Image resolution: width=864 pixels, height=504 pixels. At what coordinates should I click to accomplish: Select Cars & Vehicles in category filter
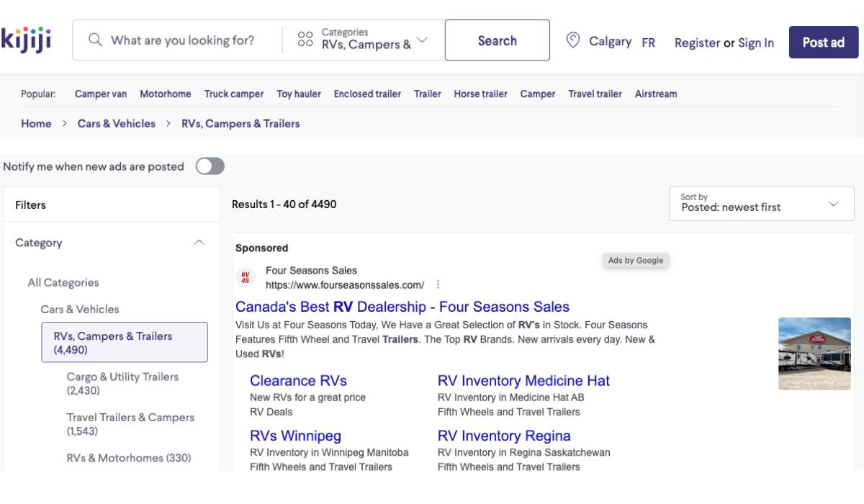point(80,309)
